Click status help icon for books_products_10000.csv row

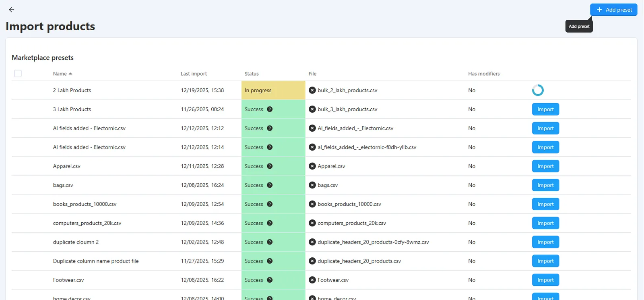point(270,204)
